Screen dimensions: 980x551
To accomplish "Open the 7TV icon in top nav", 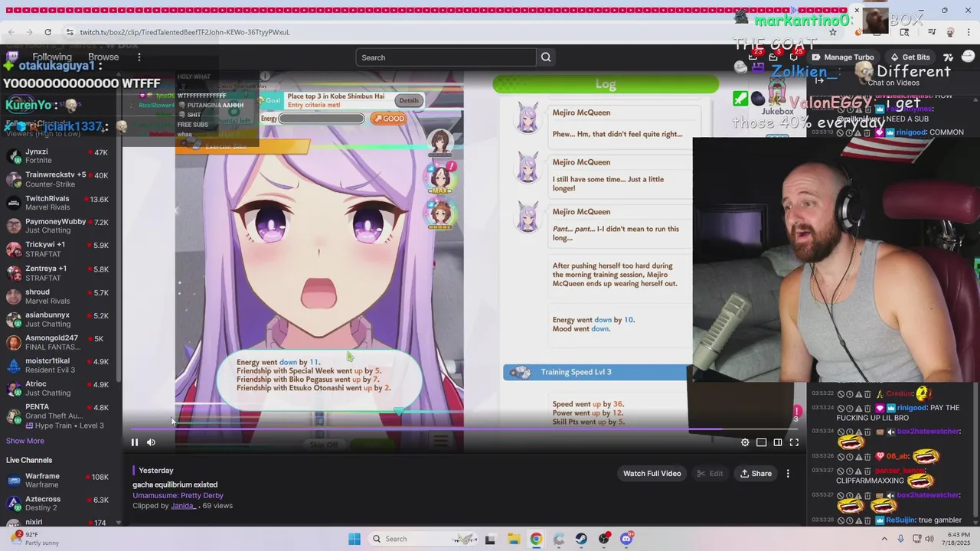I will point(948,57).
